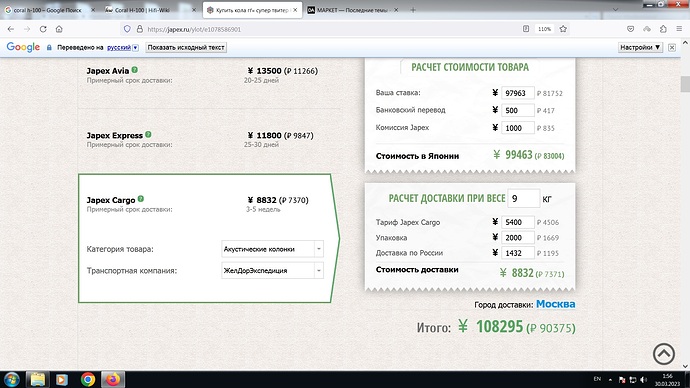Viewport: 690px width, 388px height.
Task: Launch Chrome from the taskbar
Action: [88, 379]
